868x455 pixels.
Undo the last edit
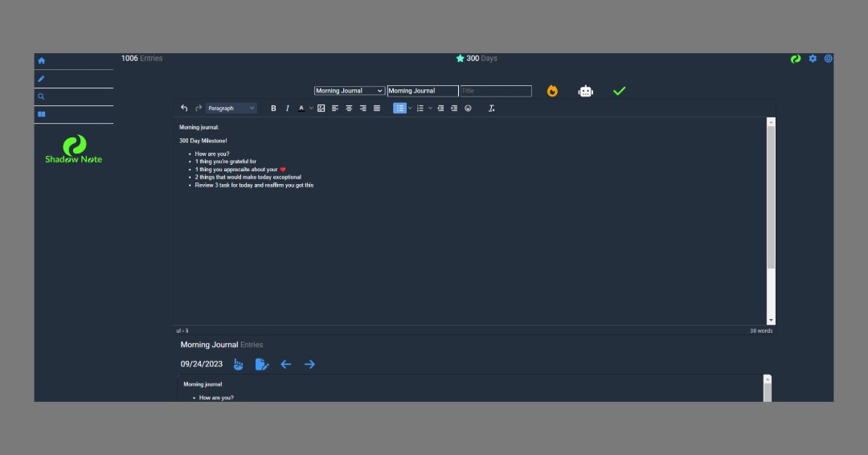pyautogui.click(x=184, y=108)
